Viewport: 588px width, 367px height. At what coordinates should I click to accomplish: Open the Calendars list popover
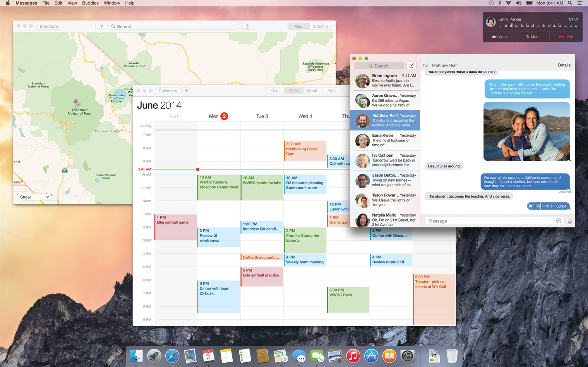168,90
